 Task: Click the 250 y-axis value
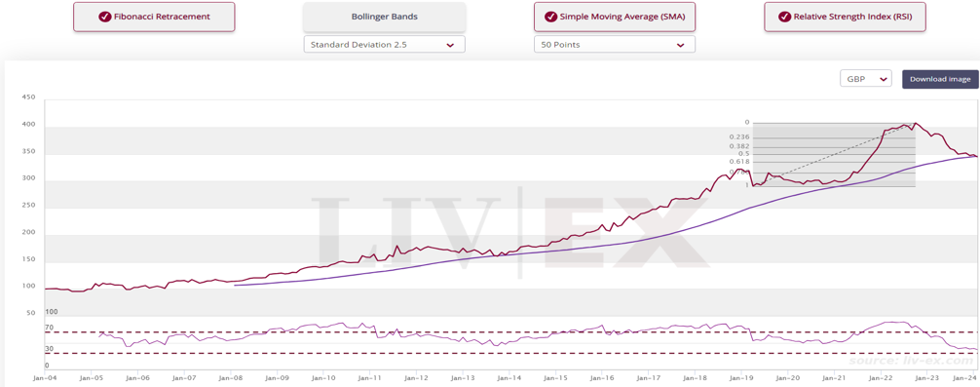[29, 205]
